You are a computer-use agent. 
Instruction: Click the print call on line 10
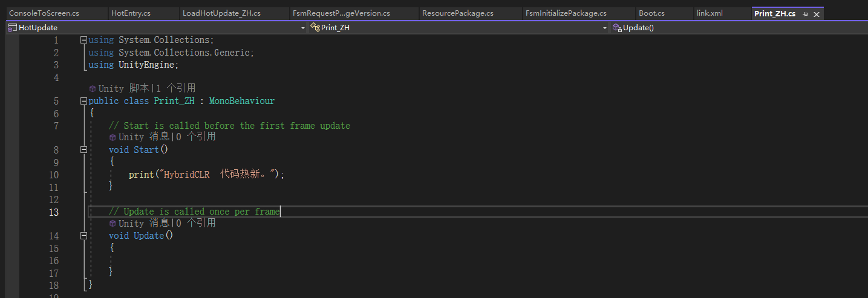click(x=141, y=175)
